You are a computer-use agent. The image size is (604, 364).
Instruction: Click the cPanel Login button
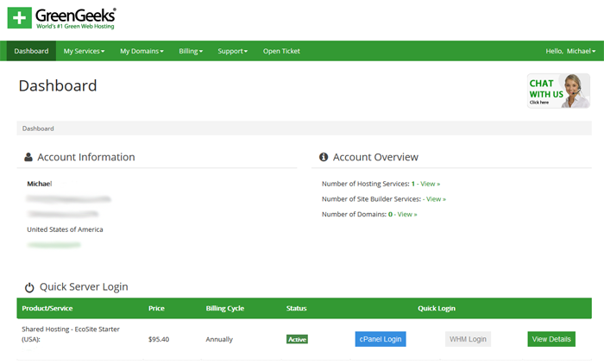click(x=381, y=339)
